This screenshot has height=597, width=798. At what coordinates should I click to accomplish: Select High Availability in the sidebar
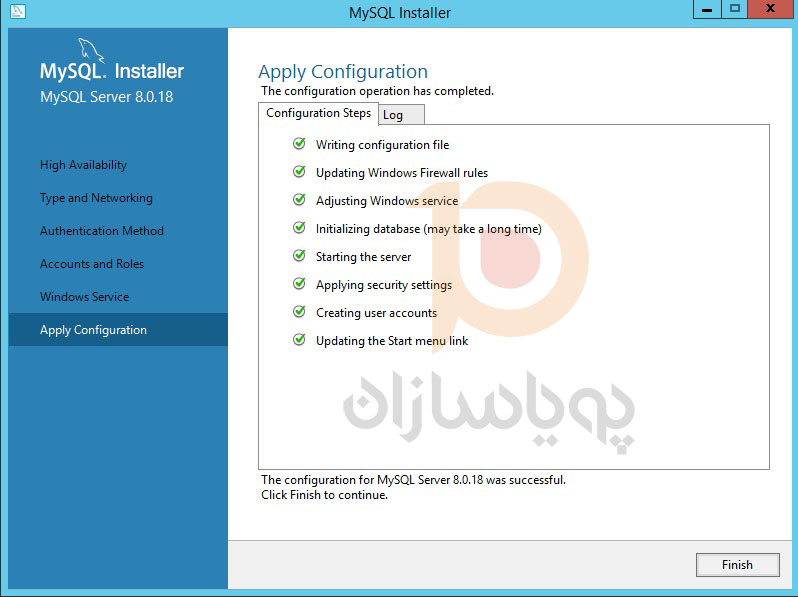point(83,165)
